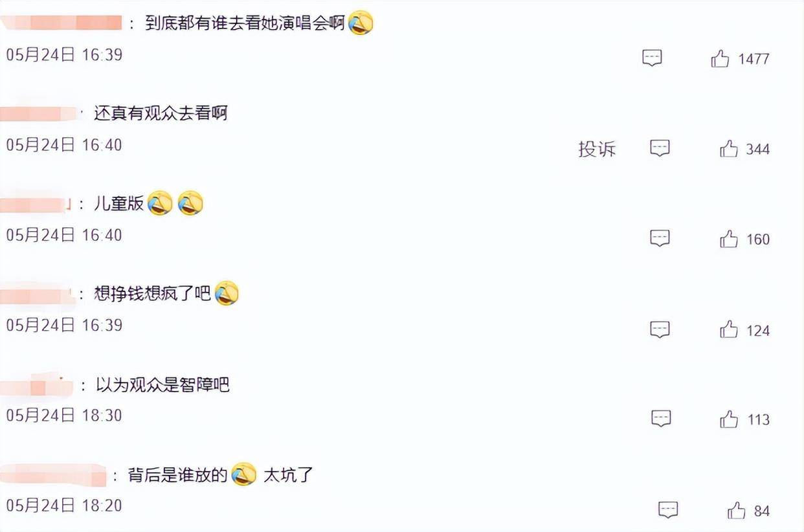This screenshot has height=532, width=804.
Task: Reply to the comment with 84 likes
Action: (x=668, y=509)
